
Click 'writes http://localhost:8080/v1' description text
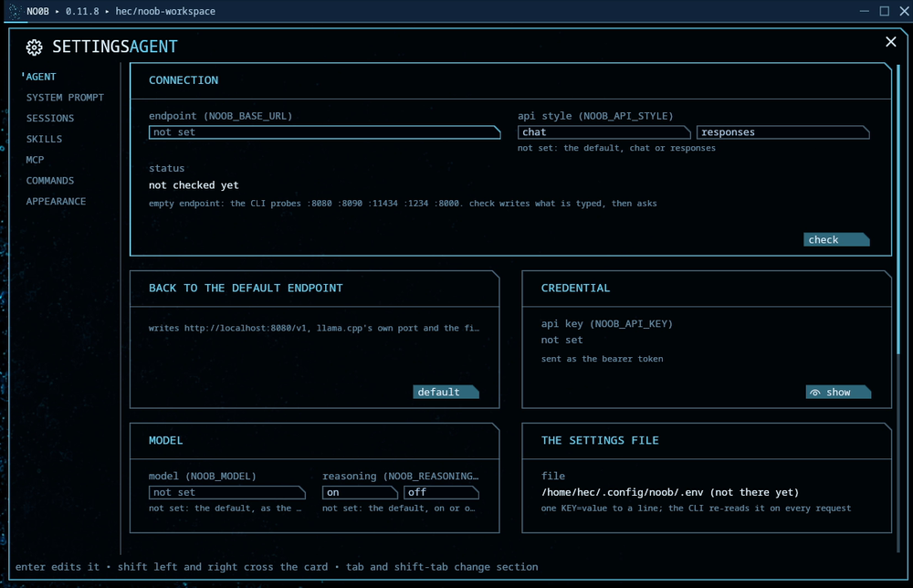pos(314,329)
